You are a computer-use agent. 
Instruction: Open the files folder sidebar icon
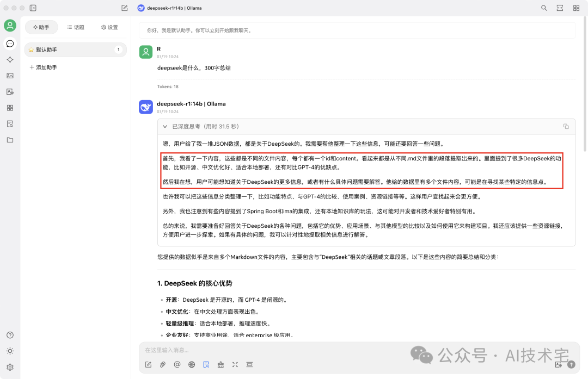[10, 140]
